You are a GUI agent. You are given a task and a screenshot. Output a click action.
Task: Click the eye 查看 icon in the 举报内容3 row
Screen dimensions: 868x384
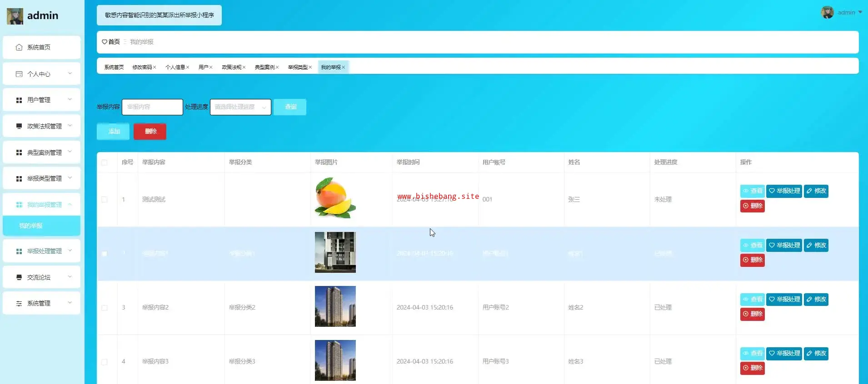point(746,353)
